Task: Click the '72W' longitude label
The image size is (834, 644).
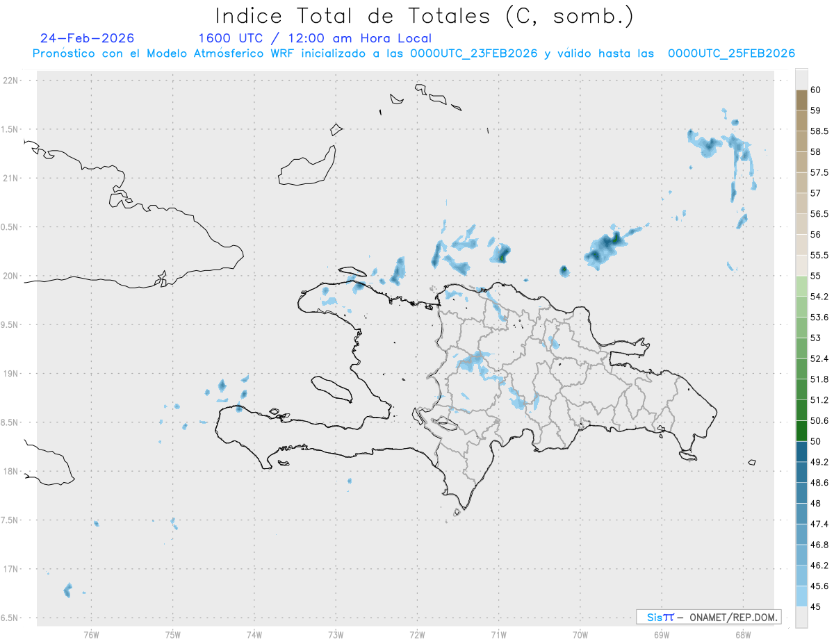Action: [417, 634]
